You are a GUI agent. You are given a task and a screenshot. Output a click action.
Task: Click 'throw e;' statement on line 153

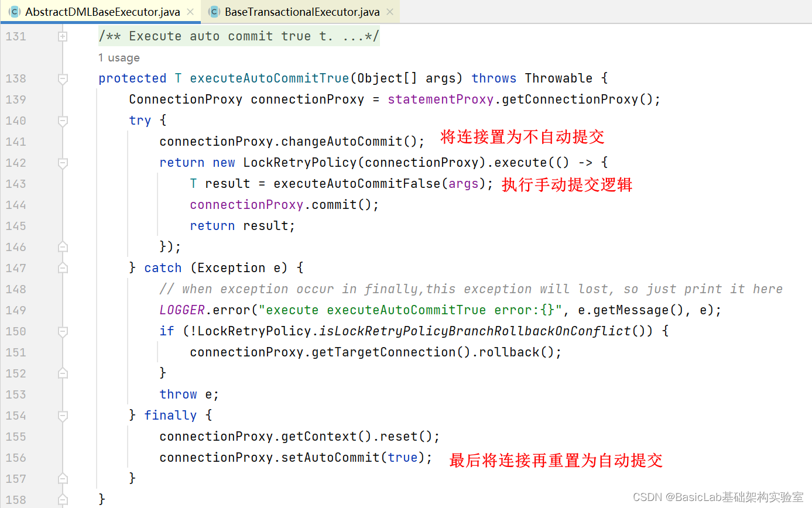point(190,394)
